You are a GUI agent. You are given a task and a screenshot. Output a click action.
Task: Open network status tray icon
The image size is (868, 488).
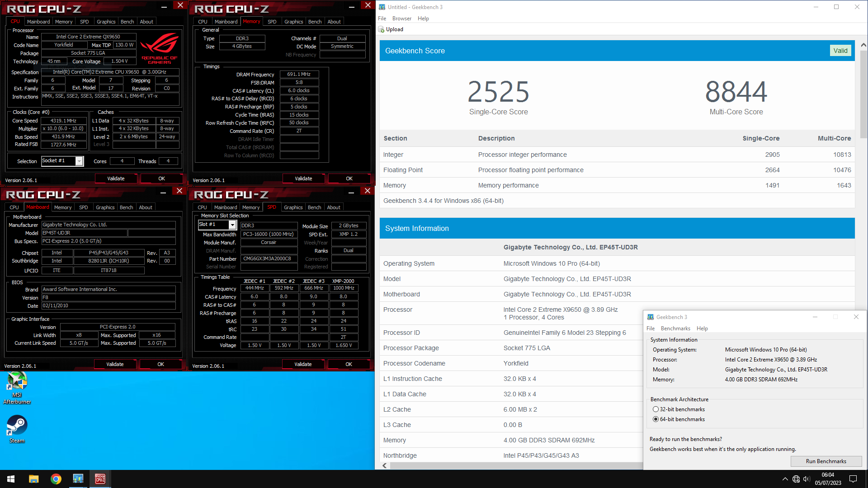coord(796,479)
